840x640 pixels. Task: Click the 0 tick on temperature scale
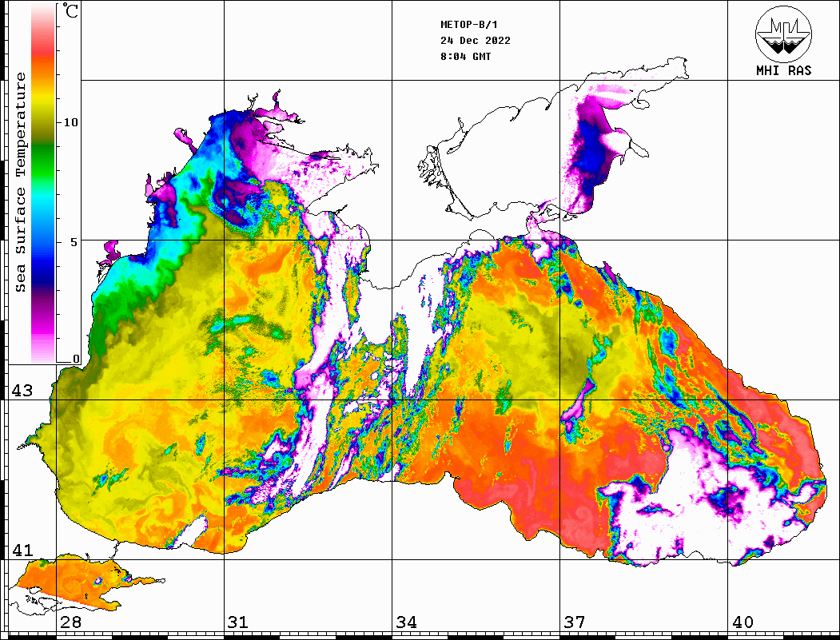76,359
